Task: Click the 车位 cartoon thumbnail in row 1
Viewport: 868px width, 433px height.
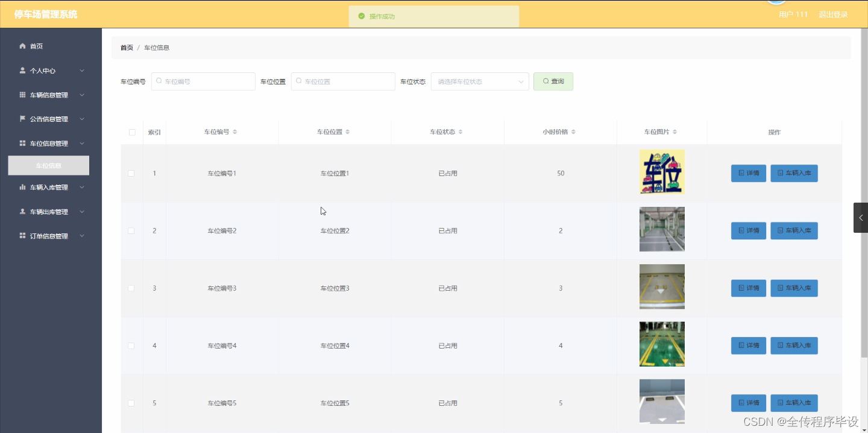Action: 662,172
